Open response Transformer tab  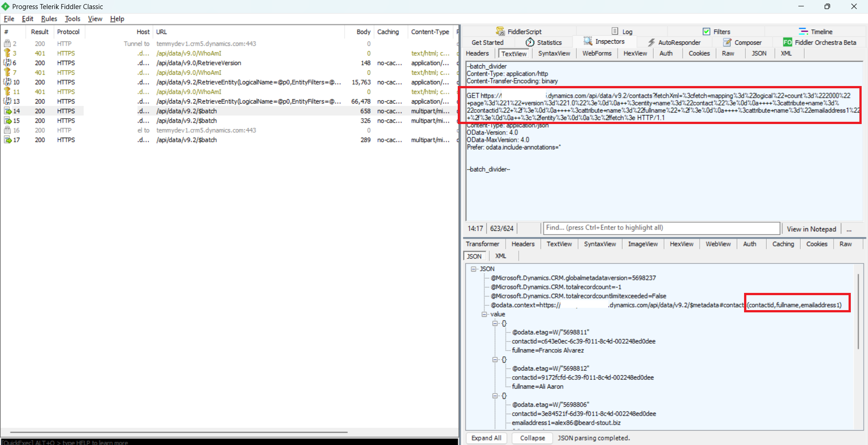point(482,244)
